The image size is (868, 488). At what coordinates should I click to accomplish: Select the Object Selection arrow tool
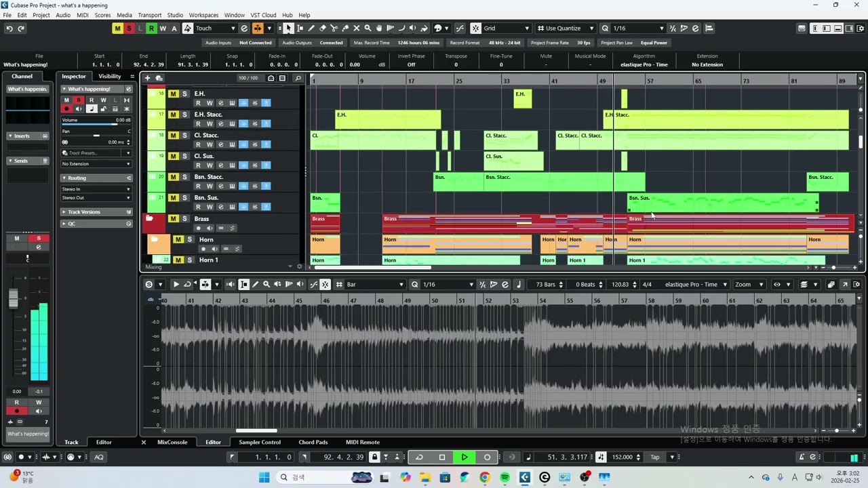[x=288, y=28]
